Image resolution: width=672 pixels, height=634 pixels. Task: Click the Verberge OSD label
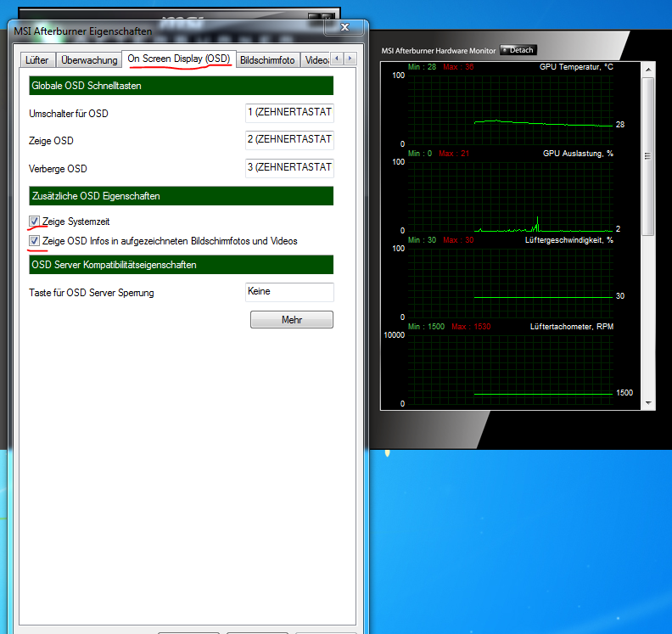(x=58, y=169)
